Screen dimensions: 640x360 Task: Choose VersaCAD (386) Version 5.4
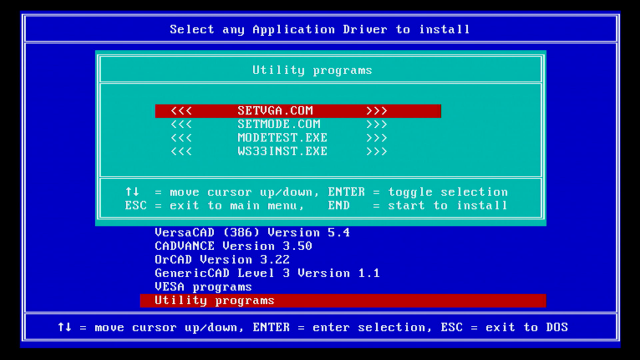pos(252,233)
